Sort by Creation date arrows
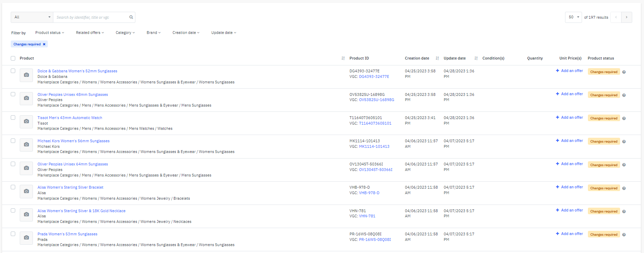The image size is (644, 253). [437, 58]
